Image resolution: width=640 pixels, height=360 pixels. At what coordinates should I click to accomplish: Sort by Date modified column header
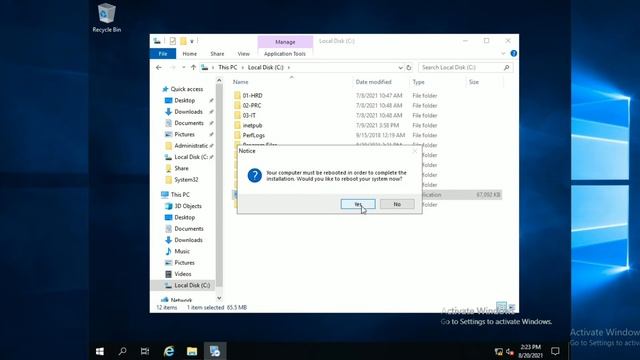373,82
